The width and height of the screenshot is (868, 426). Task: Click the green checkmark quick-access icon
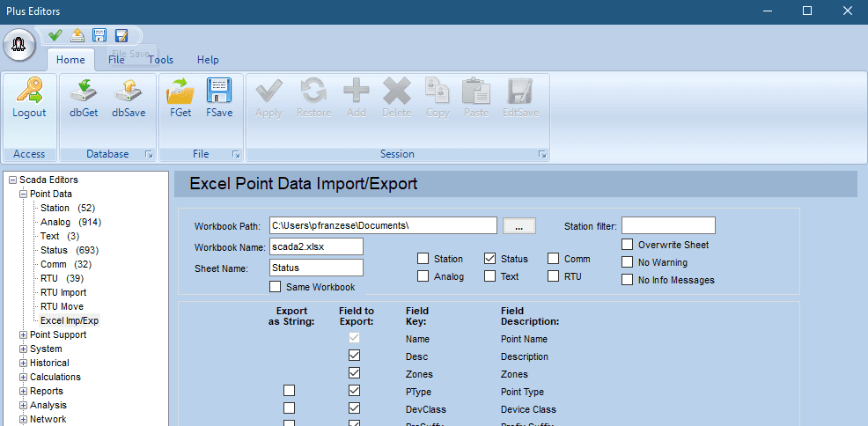point(55,36)
